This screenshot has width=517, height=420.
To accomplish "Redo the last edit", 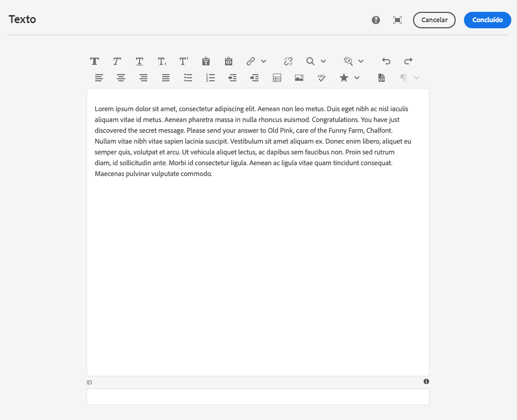I will (x=408, y=61).
